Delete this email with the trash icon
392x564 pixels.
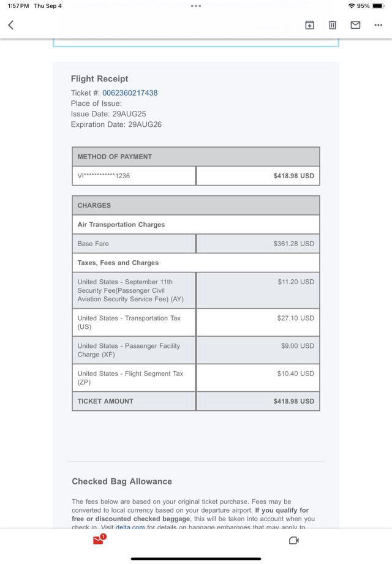click(333, 25)
